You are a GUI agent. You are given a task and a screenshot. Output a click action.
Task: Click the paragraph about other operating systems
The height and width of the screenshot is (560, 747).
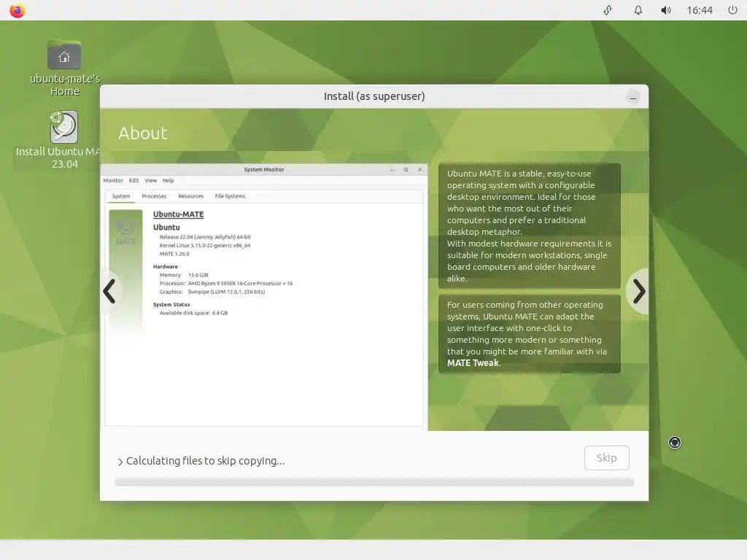[x=530, y=334]
